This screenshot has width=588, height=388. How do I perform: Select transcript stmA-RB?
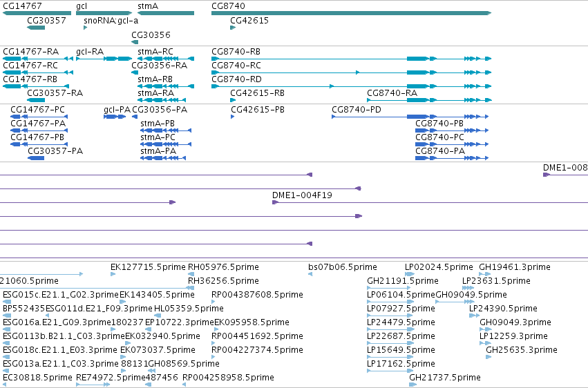[155, 79]
